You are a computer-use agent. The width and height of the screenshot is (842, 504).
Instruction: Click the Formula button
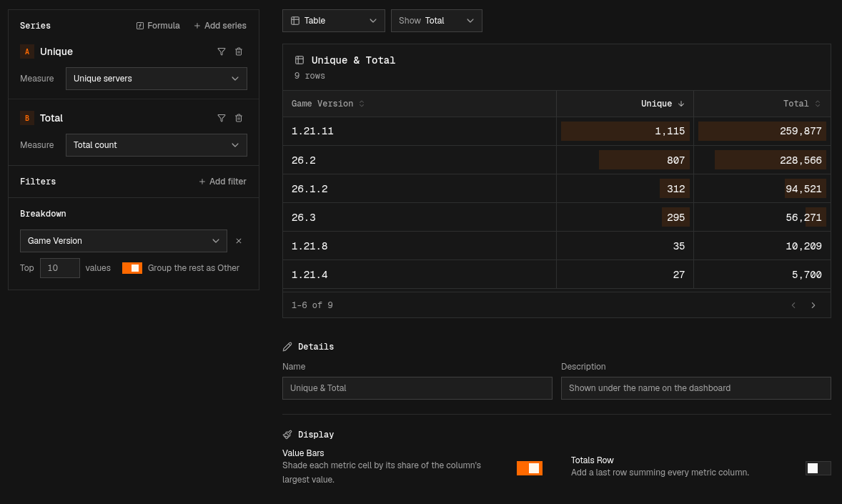(158, 26)
